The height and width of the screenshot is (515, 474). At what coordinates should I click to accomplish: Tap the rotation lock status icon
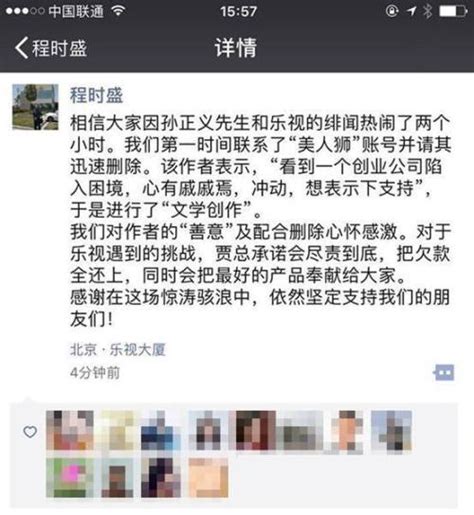(x=392, y=11)
